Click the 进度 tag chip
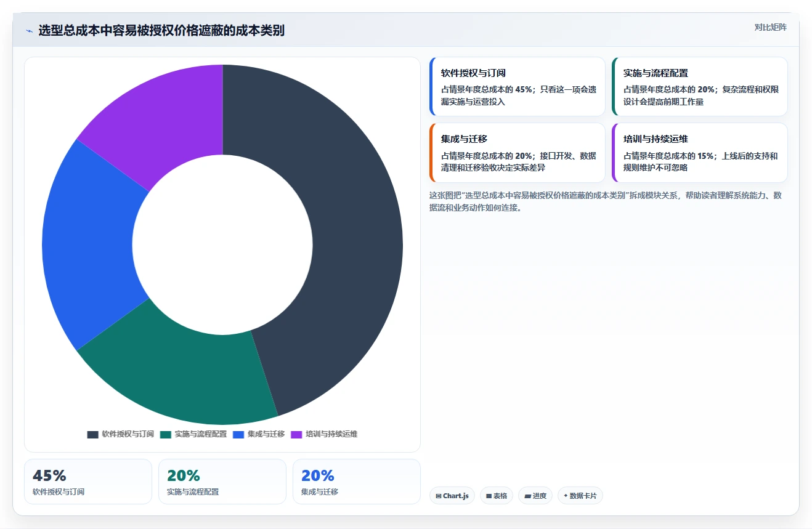 [535, 496]
